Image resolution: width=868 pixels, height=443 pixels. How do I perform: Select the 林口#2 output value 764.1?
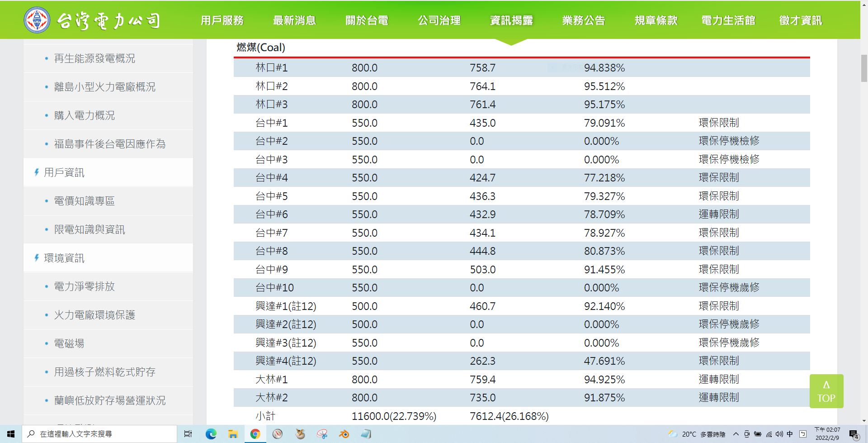[x=482, y=86]
